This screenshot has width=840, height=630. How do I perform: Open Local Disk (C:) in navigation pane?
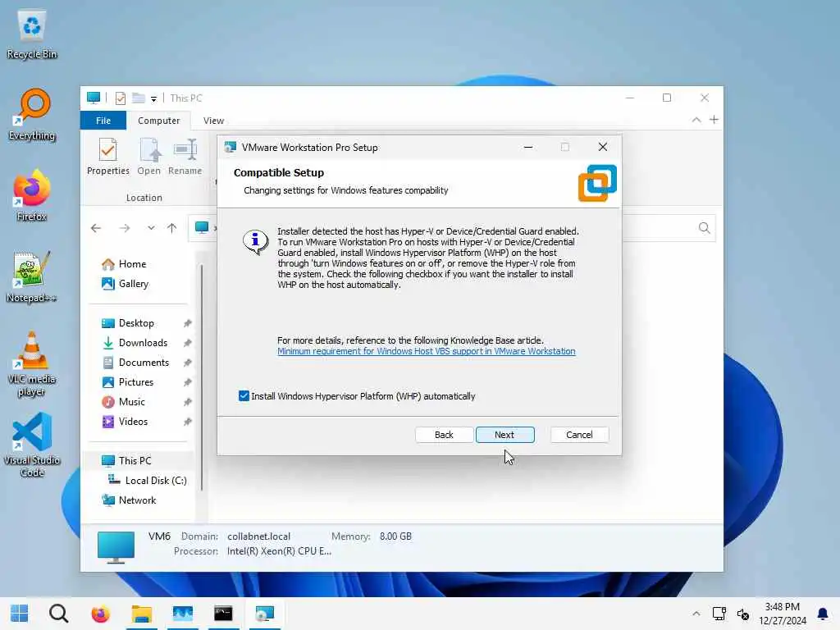pos(148,481)
